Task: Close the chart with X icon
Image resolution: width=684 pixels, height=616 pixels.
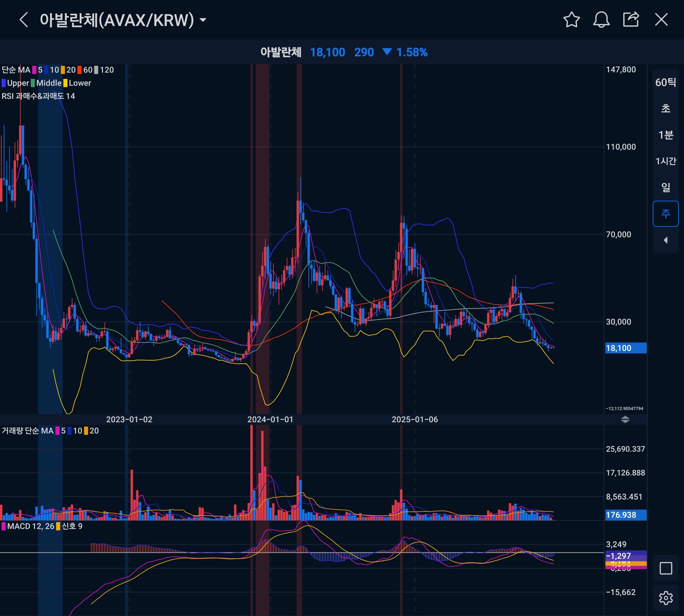Action: (x=661, y=20)
